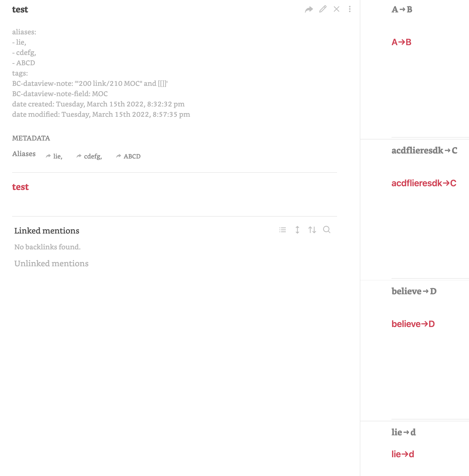Click the forward link arrow in header
Viewport: 469px width, 476px height.
[x=309, y=10]
